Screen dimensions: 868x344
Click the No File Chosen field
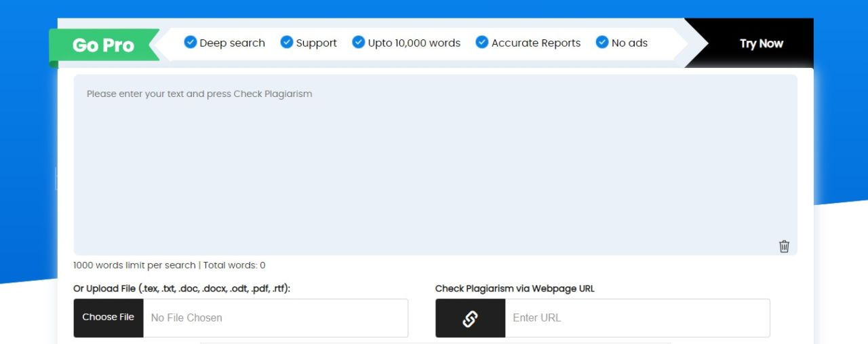pos(275,318)
